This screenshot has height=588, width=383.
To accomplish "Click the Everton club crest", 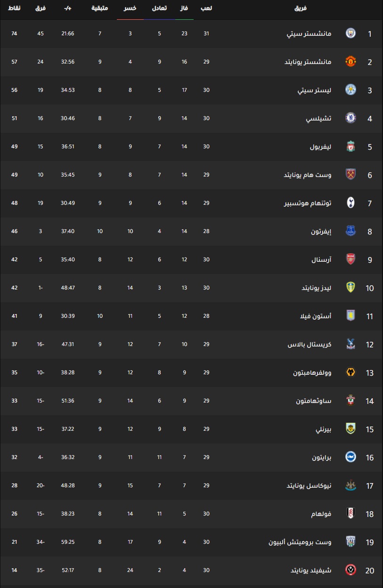I will point(350,231).
